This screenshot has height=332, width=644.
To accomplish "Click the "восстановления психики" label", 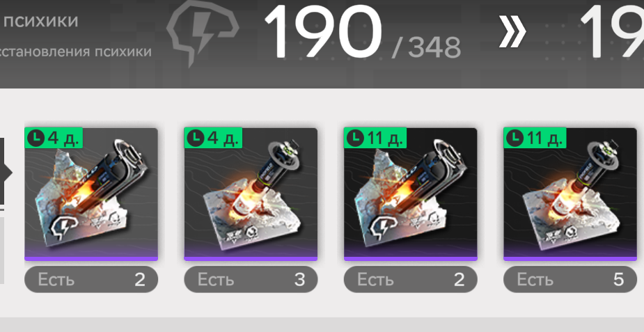I will point(76,52).
